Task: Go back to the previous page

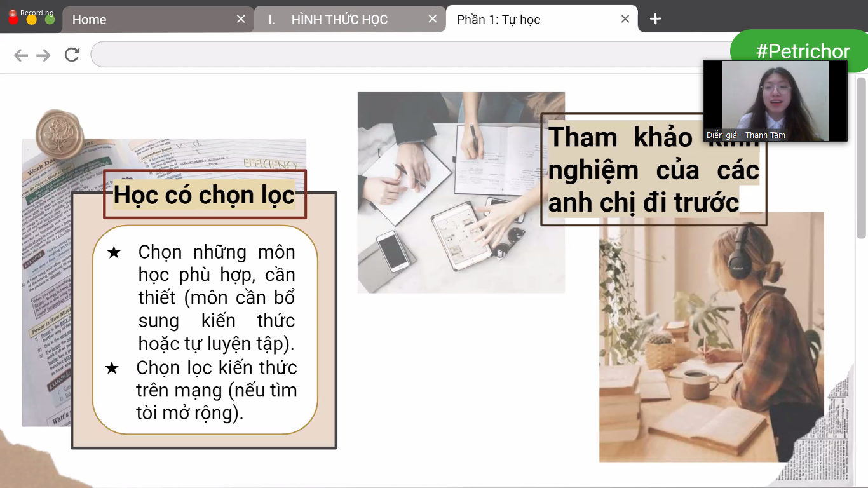Action: coord(20,55)
